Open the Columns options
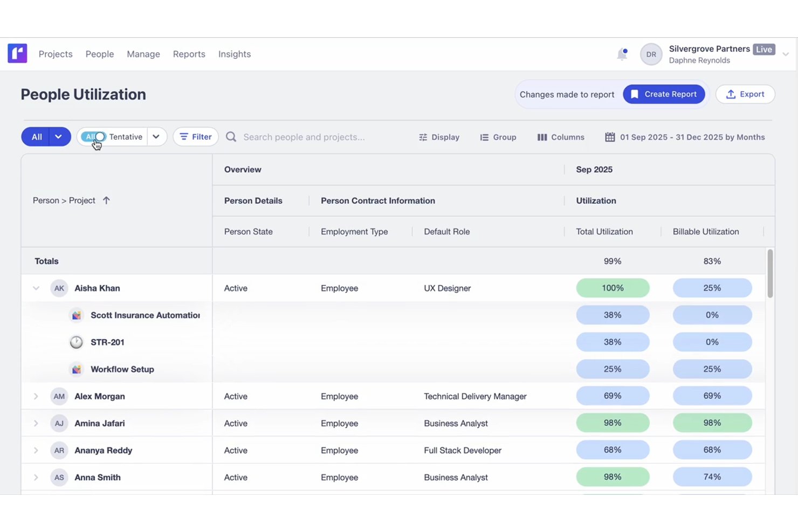Screen dimensions: 798x532 pos(561,137)
